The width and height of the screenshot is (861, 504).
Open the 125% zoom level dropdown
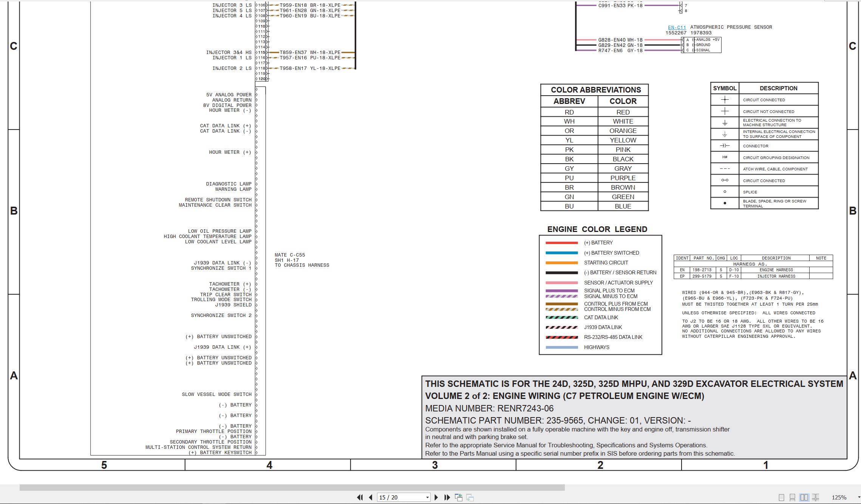pyautogui.click(x=859, y=498)
